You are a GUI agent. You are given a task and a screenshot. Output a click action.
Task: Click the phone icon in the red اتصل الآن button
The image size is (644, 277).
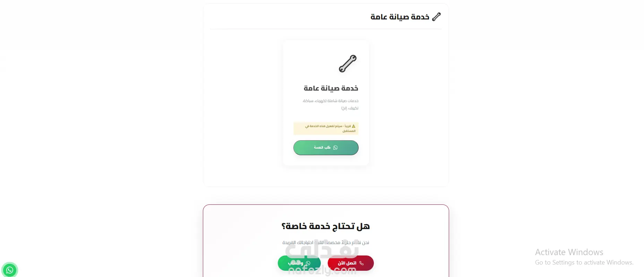click(x=361, y=263)
